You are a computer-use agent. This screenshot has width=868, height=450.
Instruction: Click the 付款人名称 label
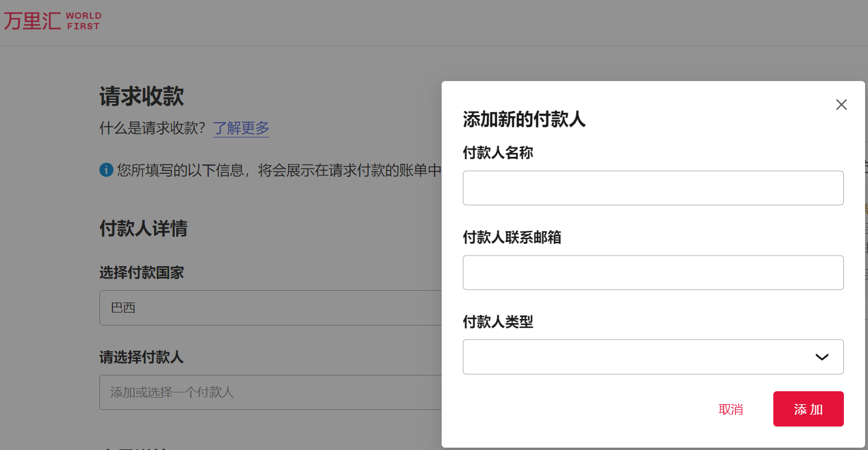tap(498, 153)
